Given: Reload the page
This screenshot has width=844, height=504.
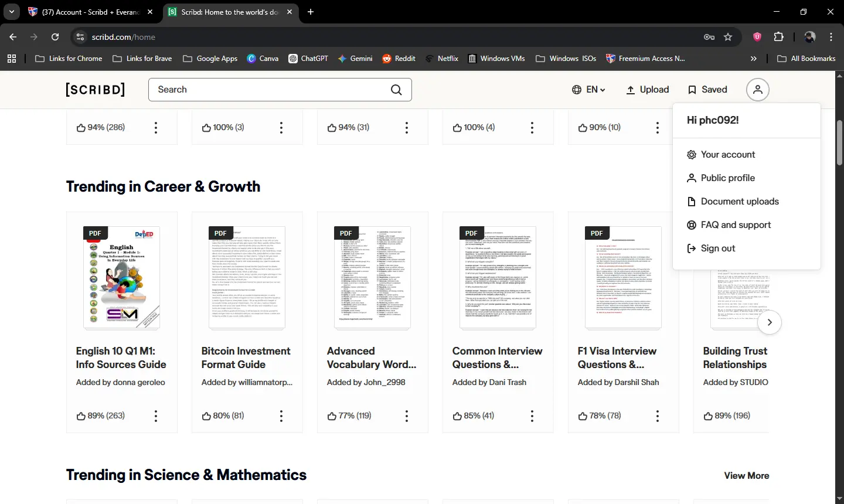Looking at the screenshot, I should point(55,37).
